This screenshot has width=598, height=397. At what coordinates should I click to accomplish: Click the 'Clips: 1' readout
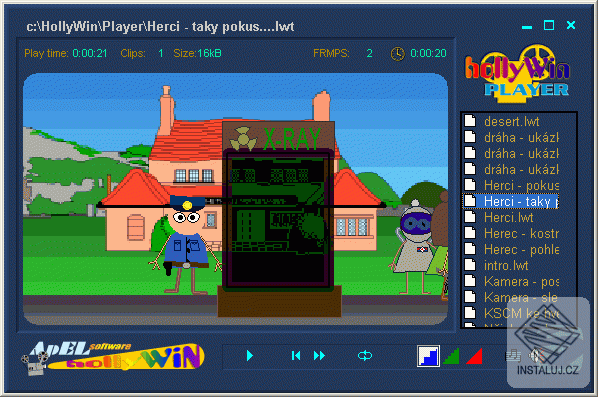[x=142, y=53]
